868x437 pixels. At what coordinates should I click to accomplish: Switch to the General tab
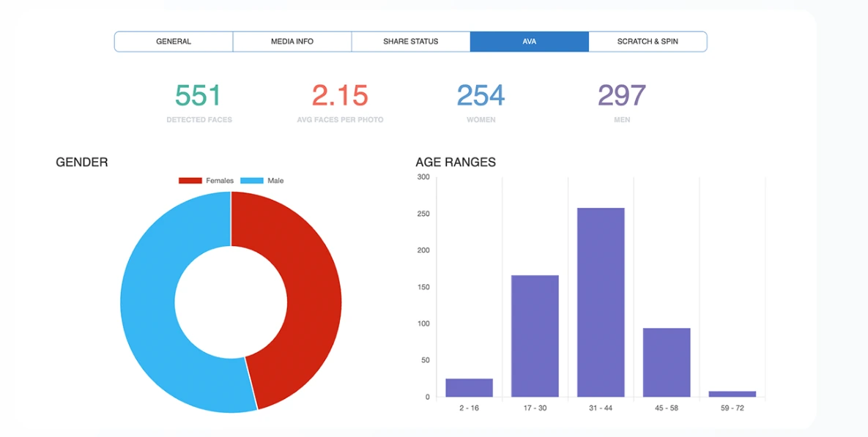(x=174, y=42)
